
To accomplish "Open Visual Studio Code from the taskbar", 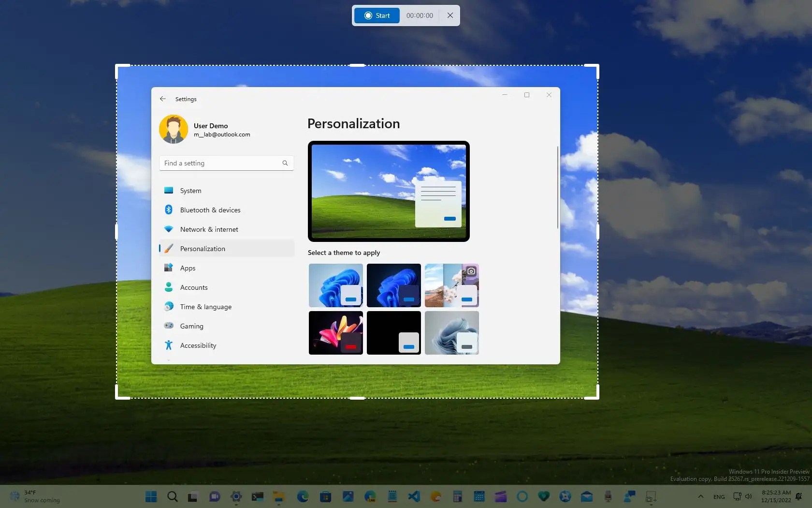I will (414, 496).
